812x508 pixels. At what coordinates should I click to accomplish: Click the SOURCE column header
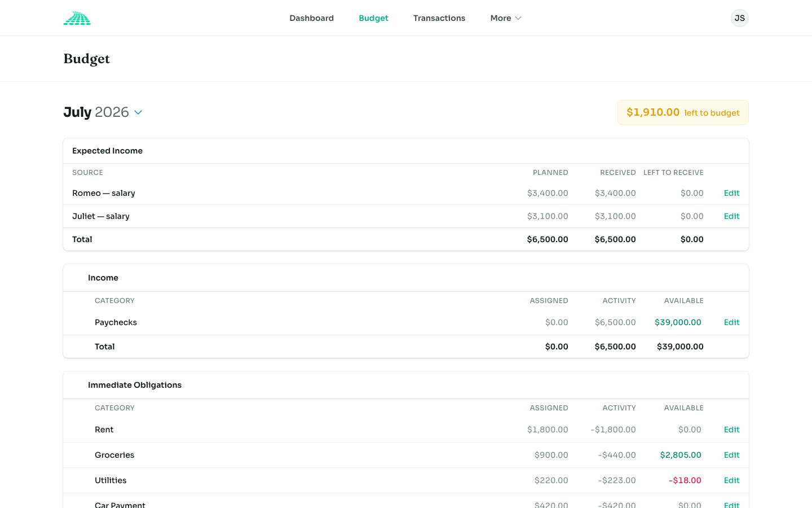click(87, 173)
